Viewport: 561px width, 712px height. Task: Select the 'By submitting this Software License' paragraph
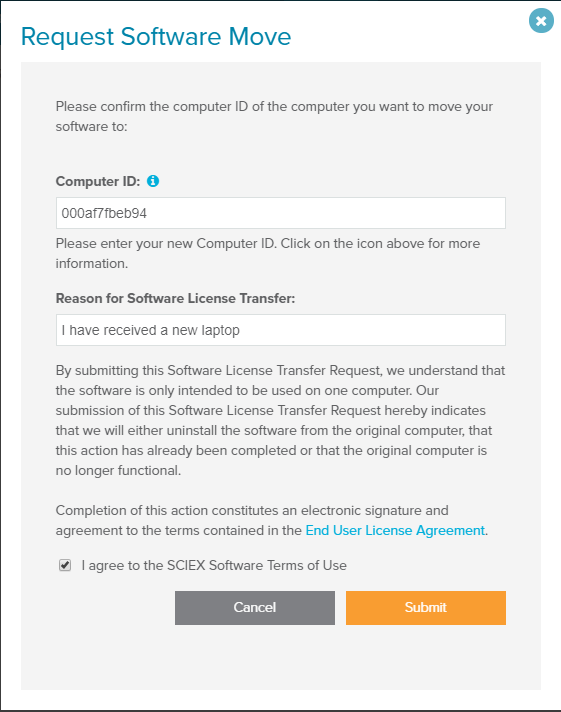280,420
